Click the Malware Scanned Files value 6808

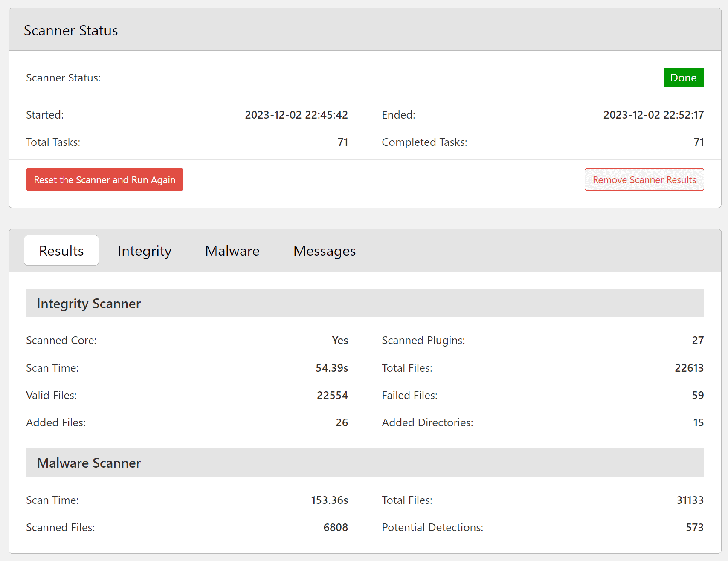pyautogui.click(x=336, y=527)
